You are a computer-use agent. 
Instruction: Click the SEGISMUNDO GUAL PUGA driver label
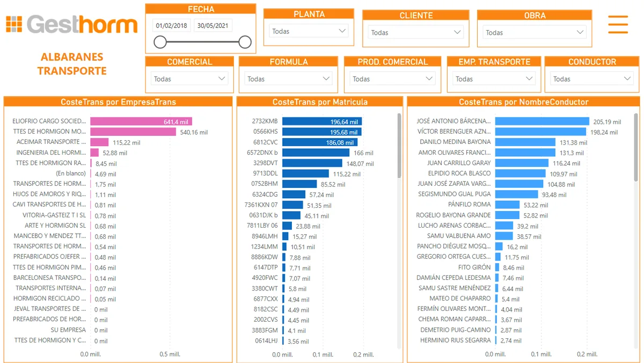click(455, 194)
